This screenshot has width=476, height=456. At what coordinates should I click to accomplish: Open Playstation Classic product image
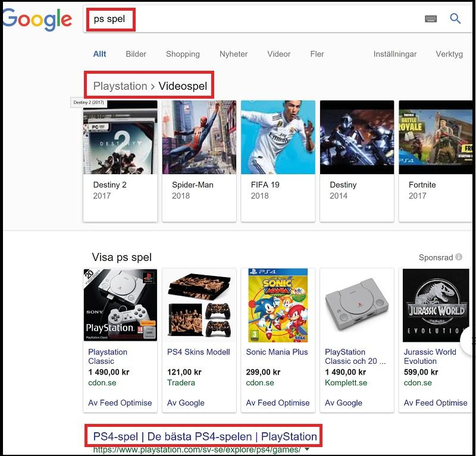tap(120, 305)
